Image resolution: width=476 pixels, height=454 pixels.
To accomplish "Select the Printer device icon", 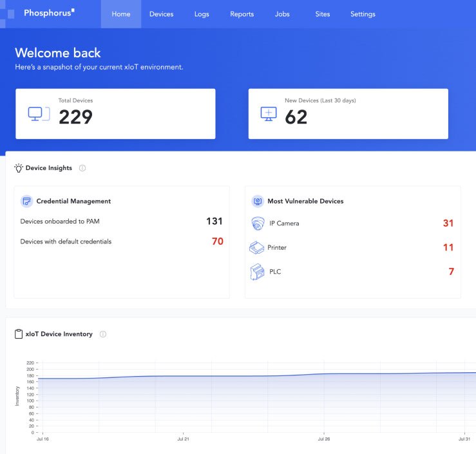I will click(x=258, y=247).
